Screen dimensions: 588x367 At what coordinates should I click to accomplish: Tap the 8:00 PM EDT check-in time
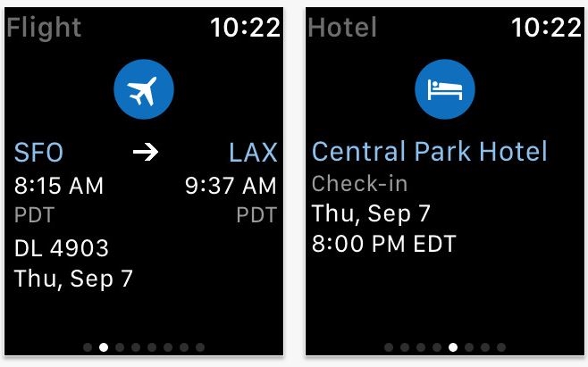(384, 244)
